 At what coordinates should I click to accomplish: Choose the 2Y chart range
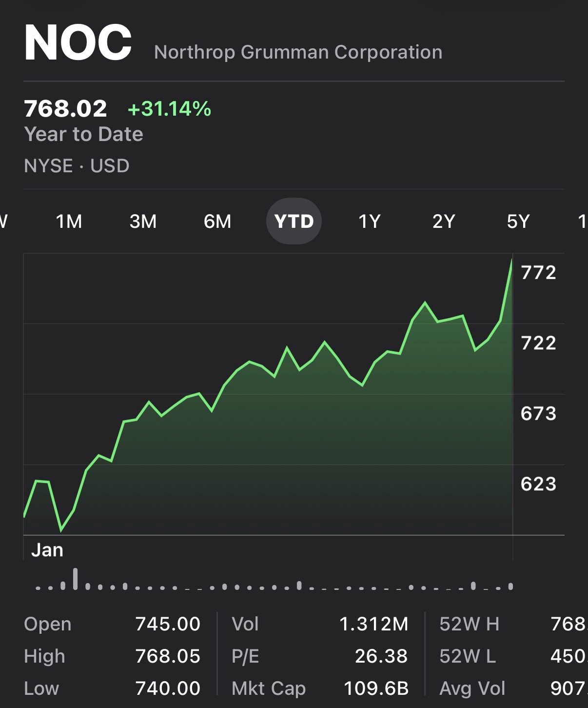443,222
